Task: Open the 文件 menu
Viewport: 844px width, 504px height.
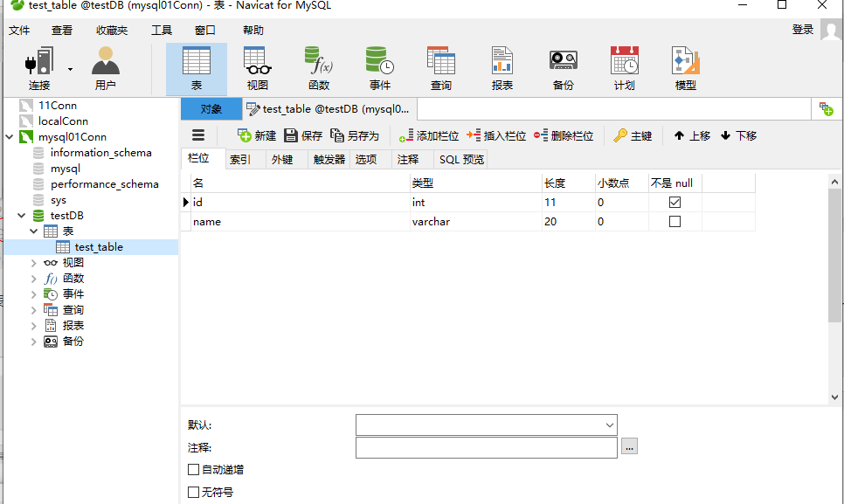Action: (x=19, y=30)
